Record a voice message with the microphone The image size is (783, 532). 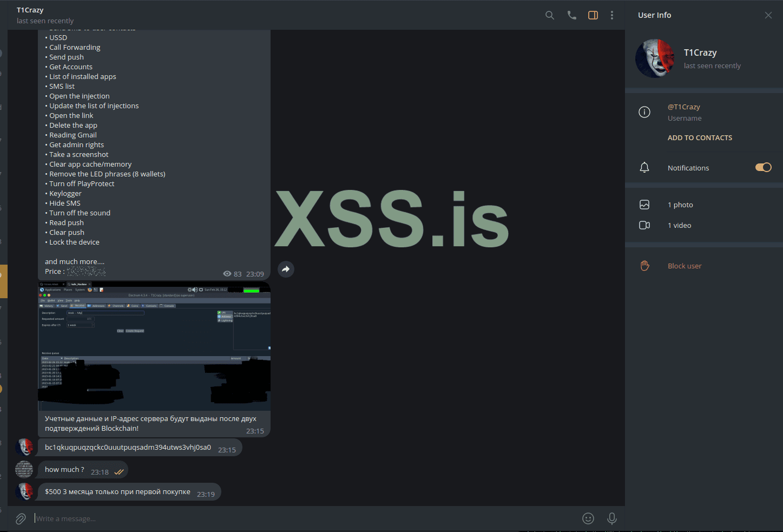612,518
